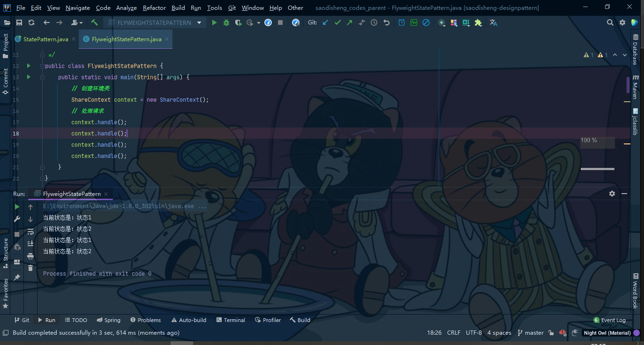This screenshot has width=644, height=345.
Task: Go to previous highlighted error arrow
Action: click(615, 55)
